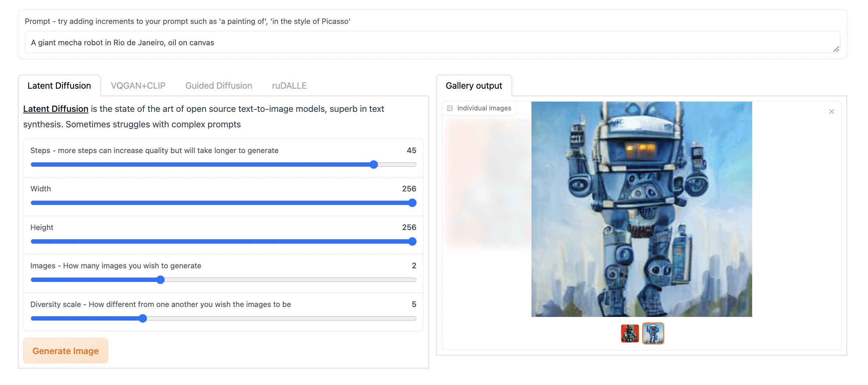Close the gallery image preview
The width and height of the screenshot is (868, 385).
pos(831,112)
